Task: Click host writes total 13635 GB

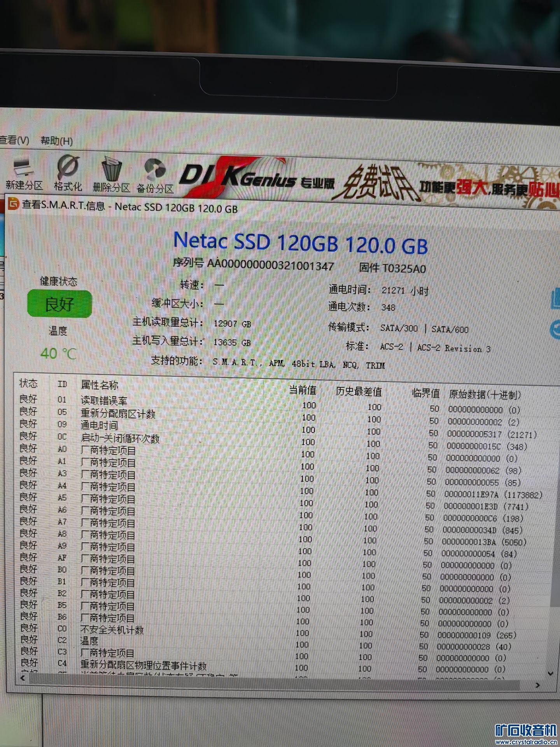Action: (x=232, y=342)
